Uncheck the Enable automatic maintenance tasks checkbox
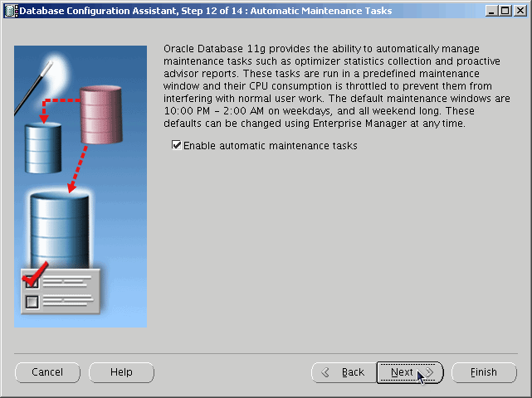 [x=176, y=146]
